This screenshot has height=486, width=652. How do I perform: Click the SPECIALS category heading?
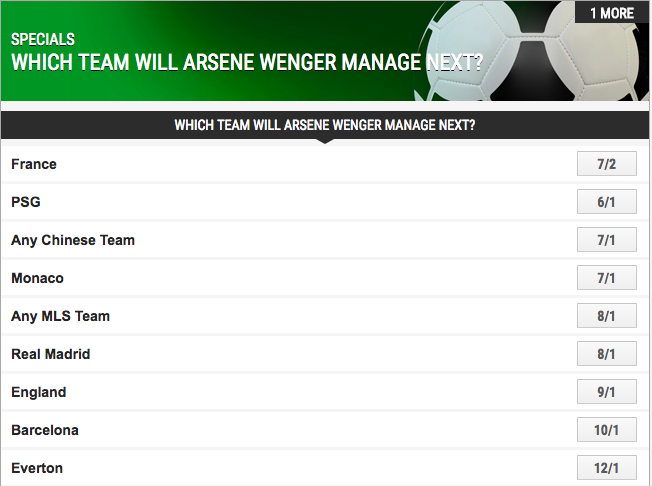pos(43,39)
